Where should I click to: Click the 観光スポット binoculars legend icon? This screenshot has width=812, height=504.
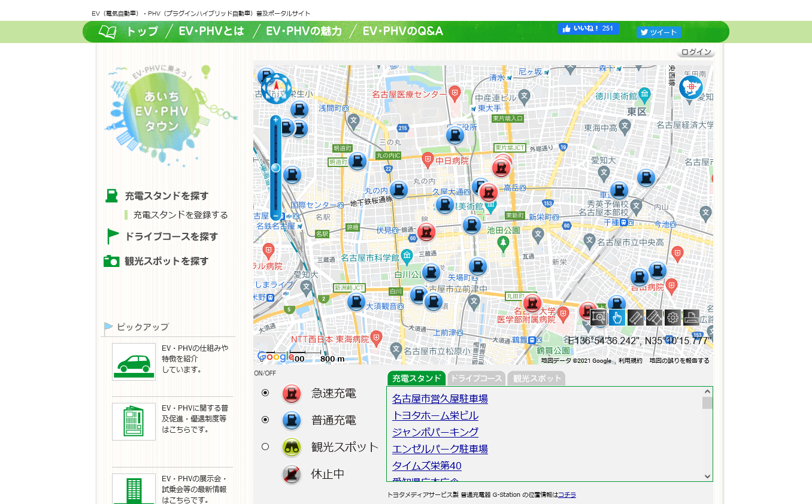(292, 447)
